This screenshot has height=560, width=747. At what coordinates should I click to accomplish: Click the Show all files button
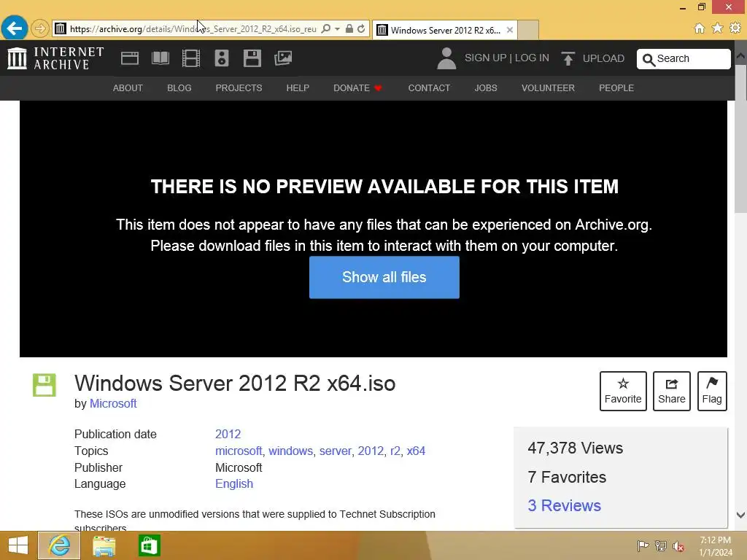(384, 277)
